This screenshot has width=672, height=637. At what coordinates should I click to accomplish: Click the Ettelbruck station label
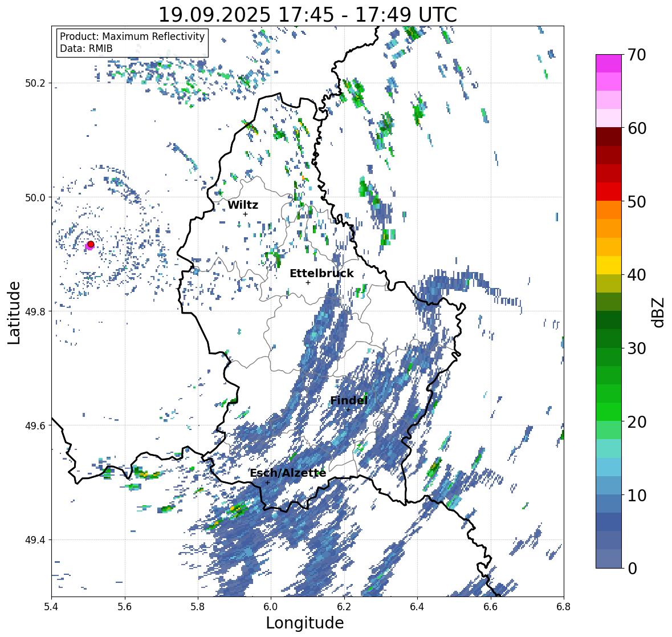coord(321,273)
